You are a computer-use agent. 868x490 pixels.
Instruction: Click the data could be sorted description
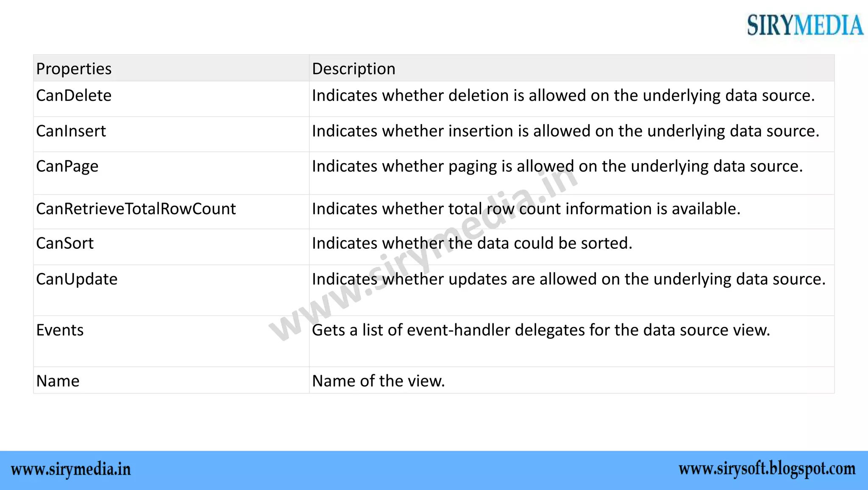(x=472, y=243)
